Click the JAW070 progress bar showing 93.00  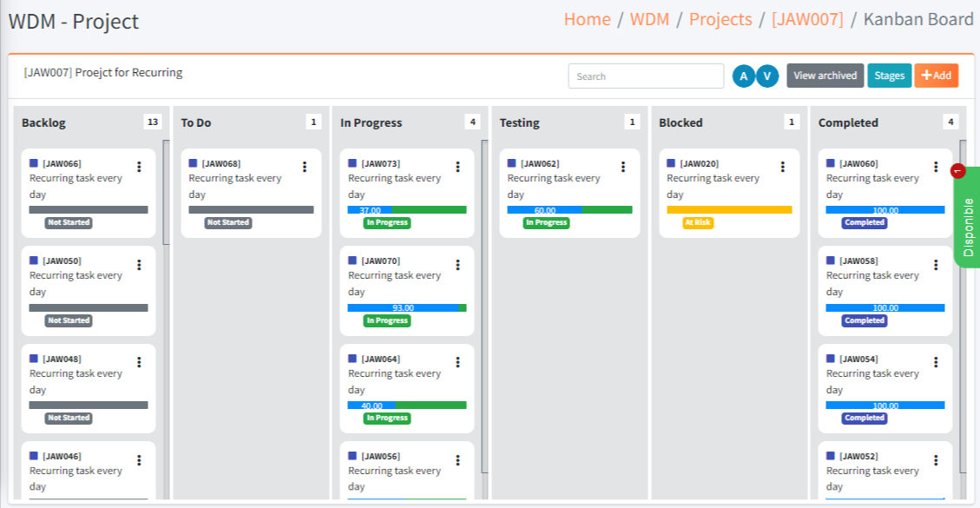(x=406, y=307)
